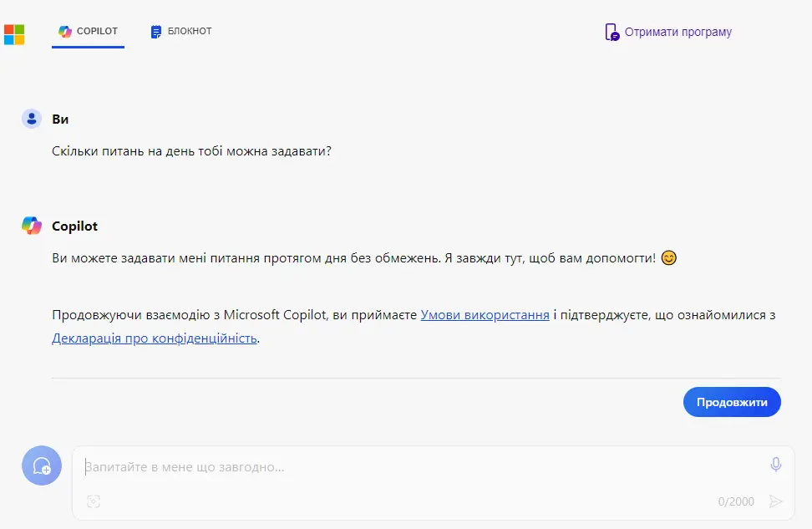Click the Продовжити button

(x=732, y=402)
